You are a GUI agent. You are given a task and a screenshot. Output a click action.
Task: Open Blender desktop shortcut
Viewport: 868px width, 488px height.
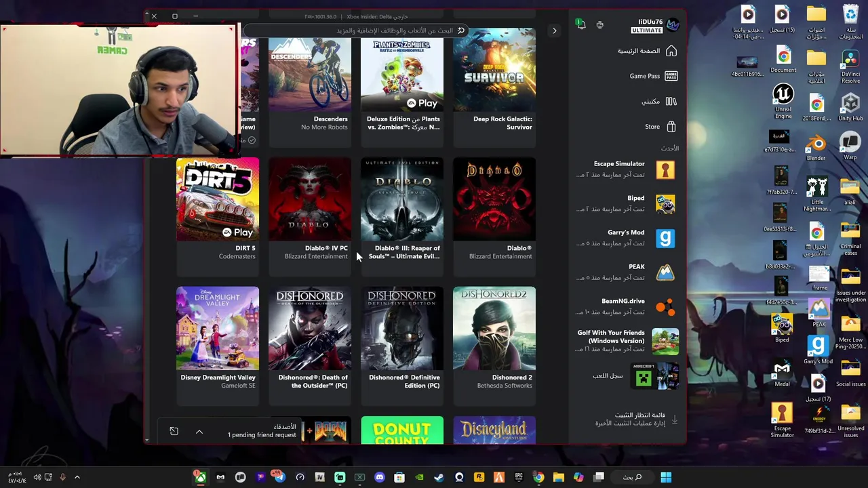click(x=816, y=148)
